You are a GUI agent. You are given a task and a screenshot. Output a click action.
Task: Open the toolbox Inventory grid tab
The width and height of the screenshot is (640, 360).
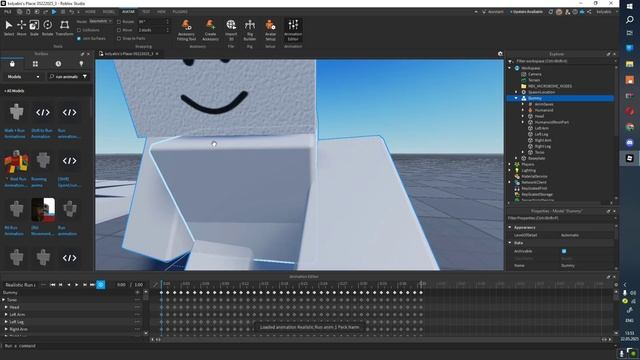click(x=35, y=64)
